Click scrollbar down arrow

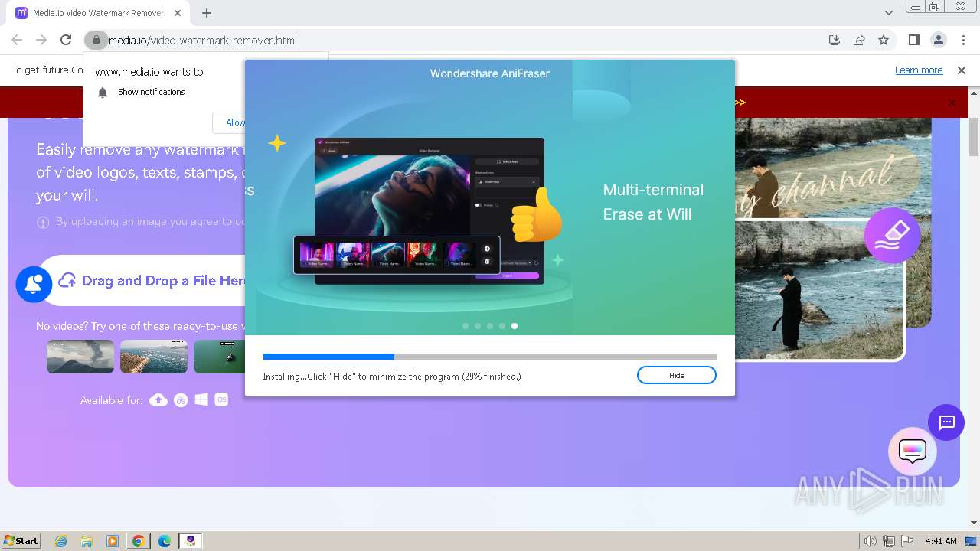[974, 523]
